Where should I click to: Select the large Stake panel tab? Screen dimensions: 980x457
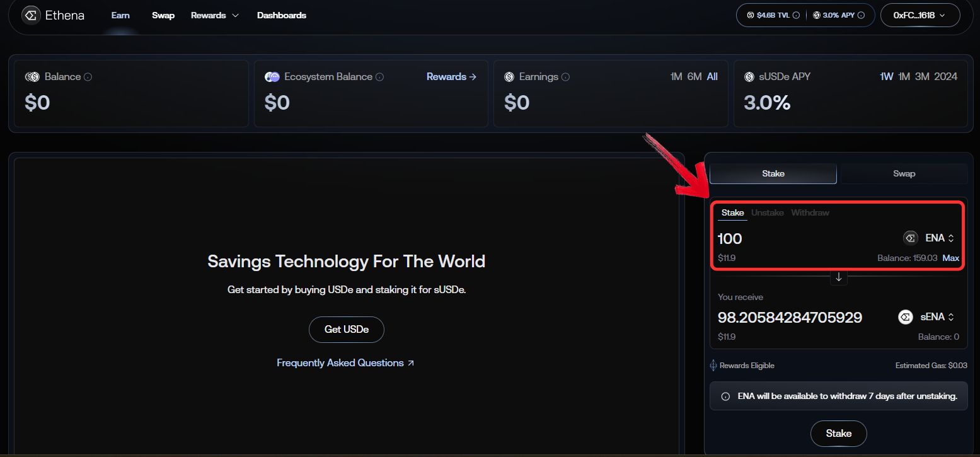coord(773,173)
